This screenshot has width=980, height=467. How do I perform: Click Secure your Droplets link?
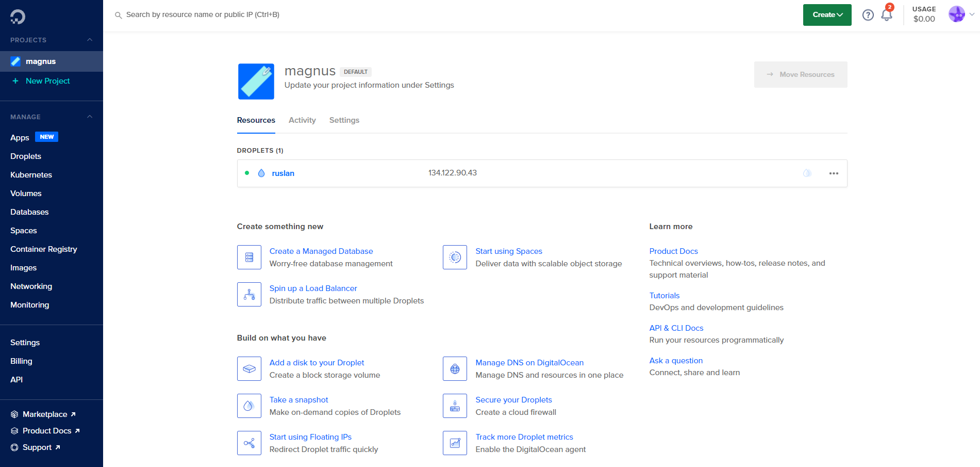click(x=513, y=400)
